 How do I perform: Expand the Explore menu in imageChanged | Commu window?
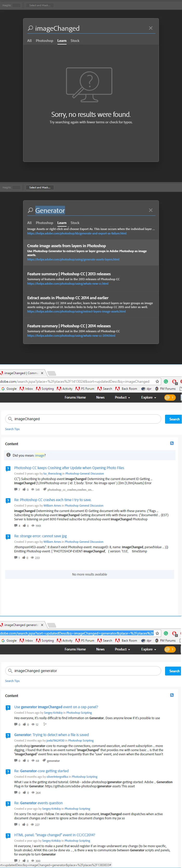149,398
